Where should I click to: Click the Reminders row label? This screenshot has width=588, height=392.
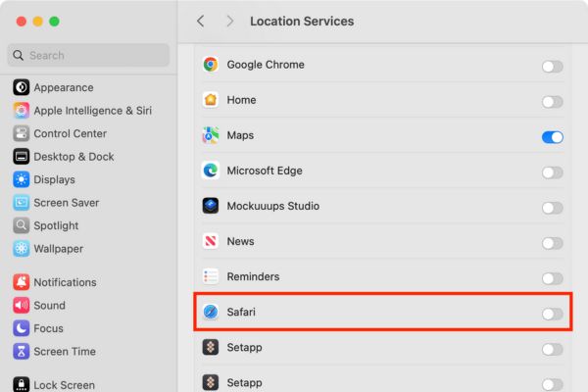253,276
